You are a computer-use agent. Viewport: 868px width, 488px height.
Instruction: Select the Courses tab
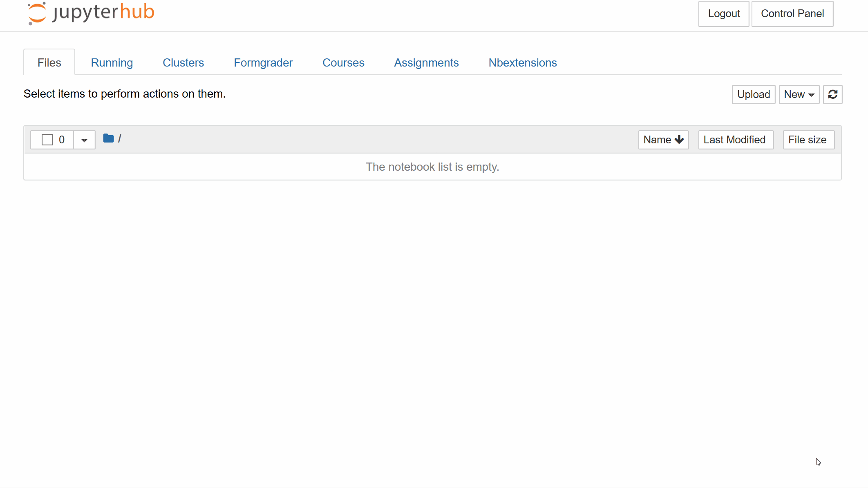coord(343,62)
